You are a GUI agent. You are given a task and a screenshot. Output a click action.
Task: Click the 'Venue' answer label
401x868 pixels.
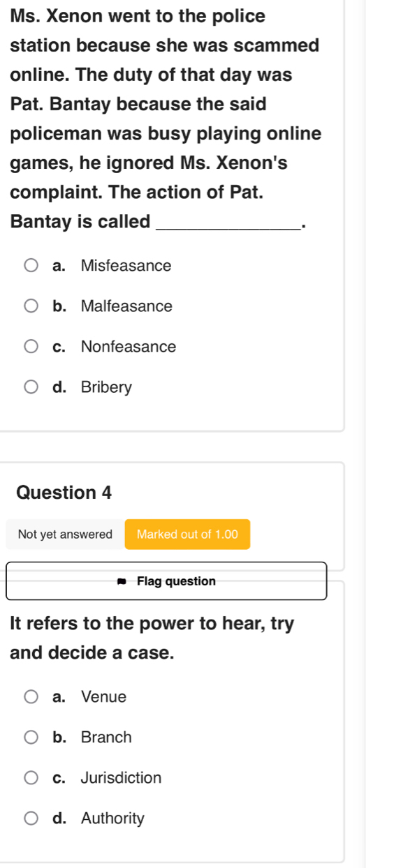pos(104,696)
